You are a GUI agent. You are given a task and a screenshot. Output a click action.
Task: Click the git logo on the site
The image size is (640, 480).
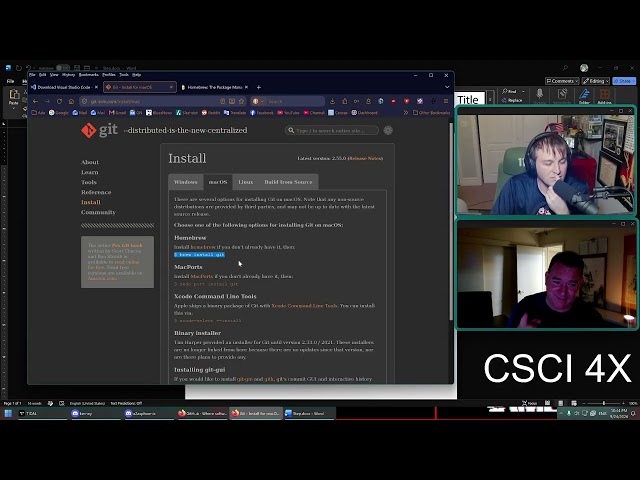click(x=99, y=130)
